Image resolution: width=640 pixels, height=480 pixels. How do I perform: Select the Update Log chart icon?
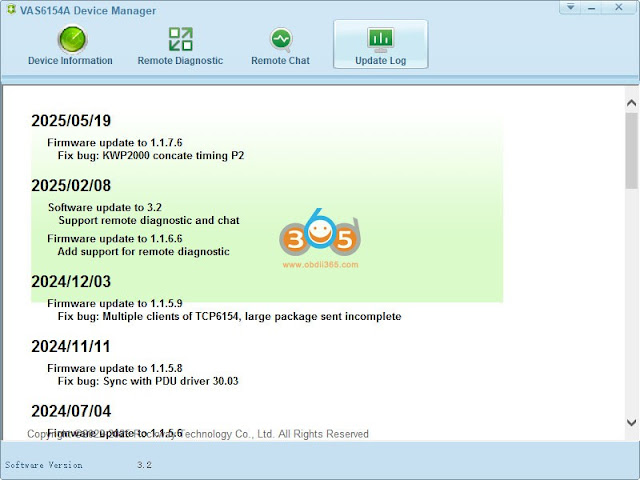[380, 40]
